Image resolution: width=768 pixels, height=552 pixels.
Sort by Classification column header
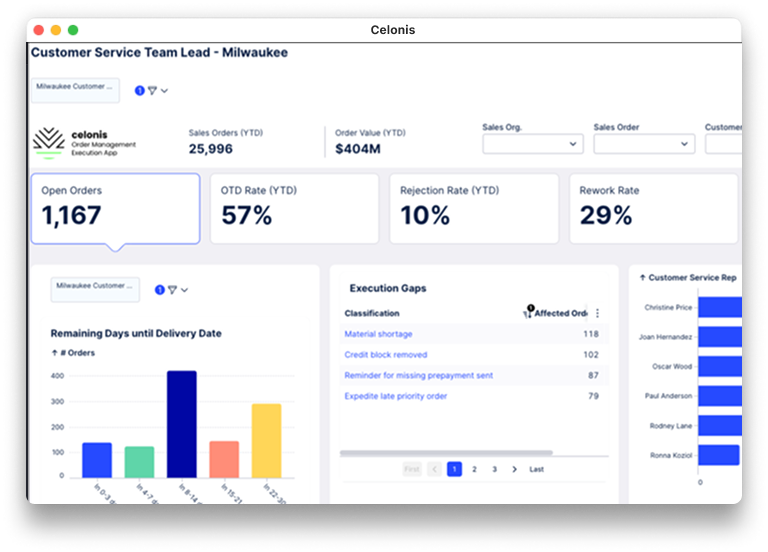372,313
